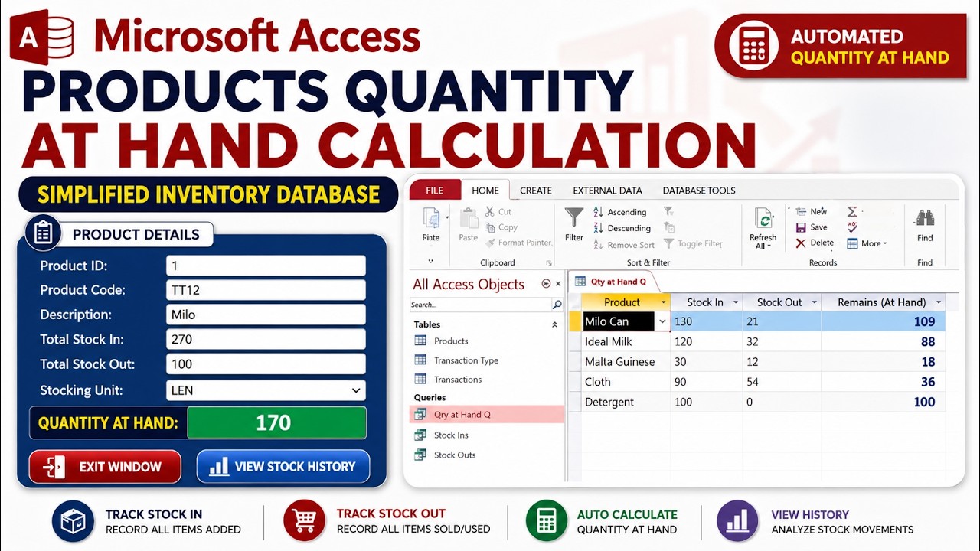Click the Totals sigma icon

pos(852,211)
